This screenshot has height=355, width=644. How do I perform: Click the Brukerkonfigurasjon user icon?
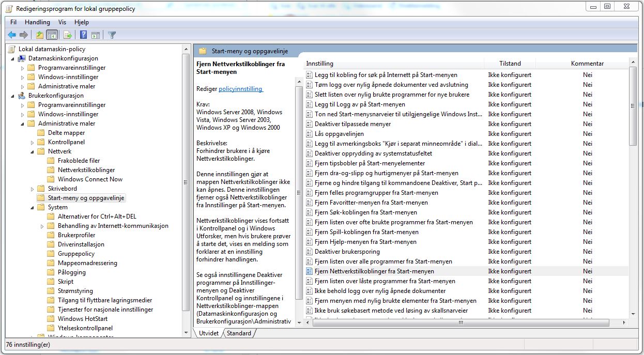(x=22, y=96)
